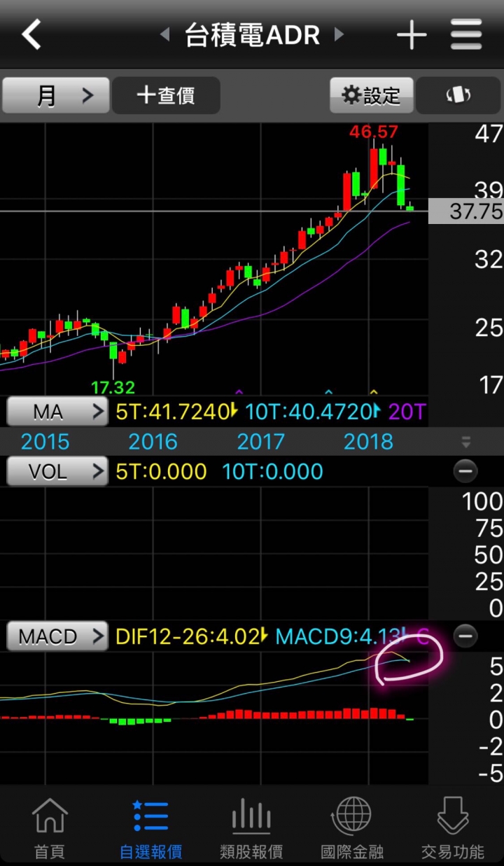Open the VOL indicator selector
This screenshot has width=504, height=866.
coord(57,471)
